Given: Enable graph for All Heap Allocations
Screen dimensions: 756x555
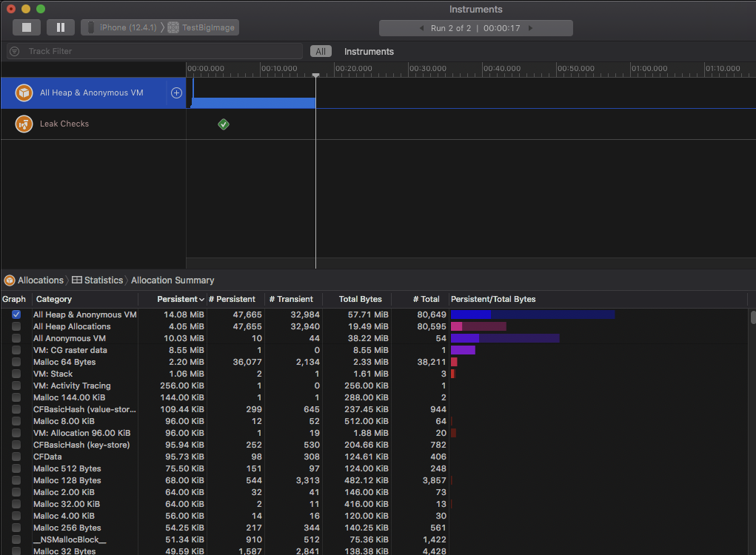Looking at the screenshot, I should (16, 326).
